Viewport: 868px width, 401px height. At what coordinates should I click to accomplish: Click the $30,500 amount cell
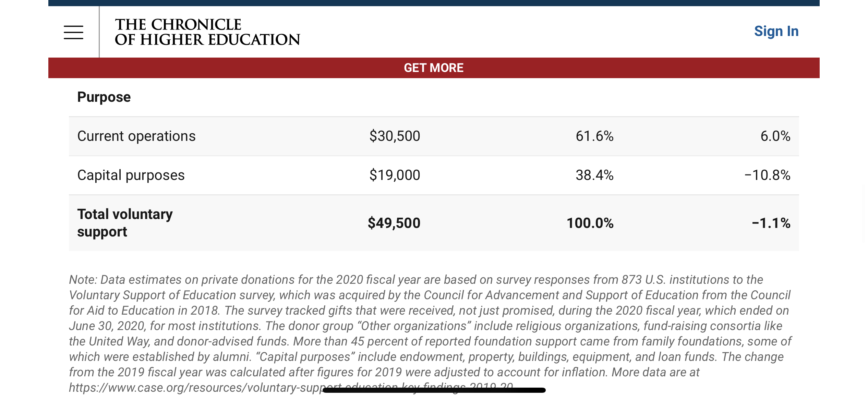(x=395, y=136)
